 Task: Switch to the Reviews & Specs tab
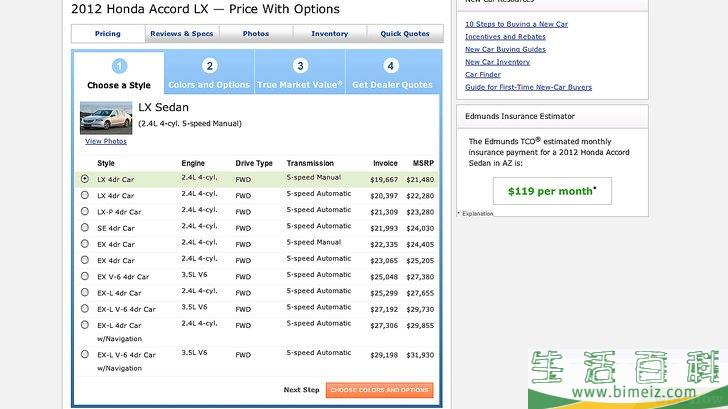pos(182,33)
